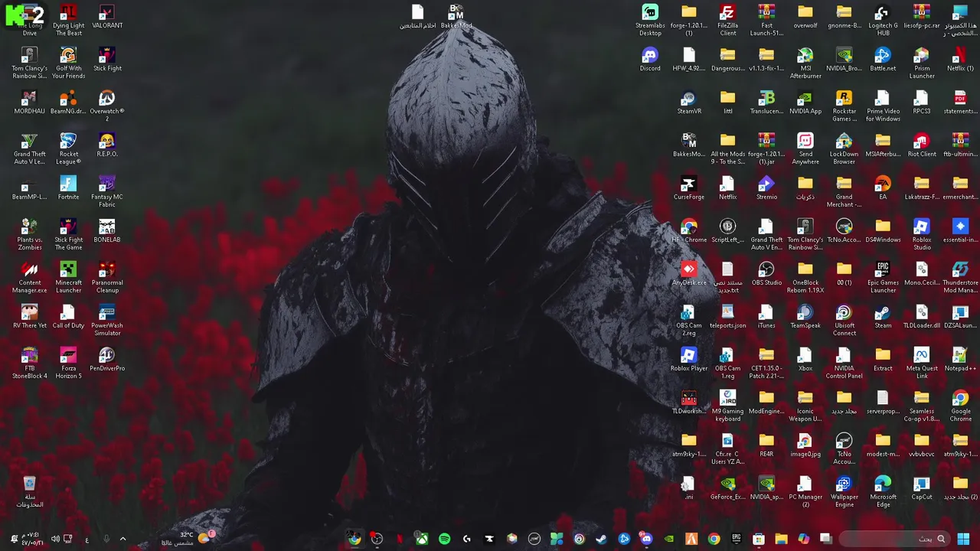Screen dimensions: 980x551
Task: Select the FileZilla Client icon
Action: 727,21
